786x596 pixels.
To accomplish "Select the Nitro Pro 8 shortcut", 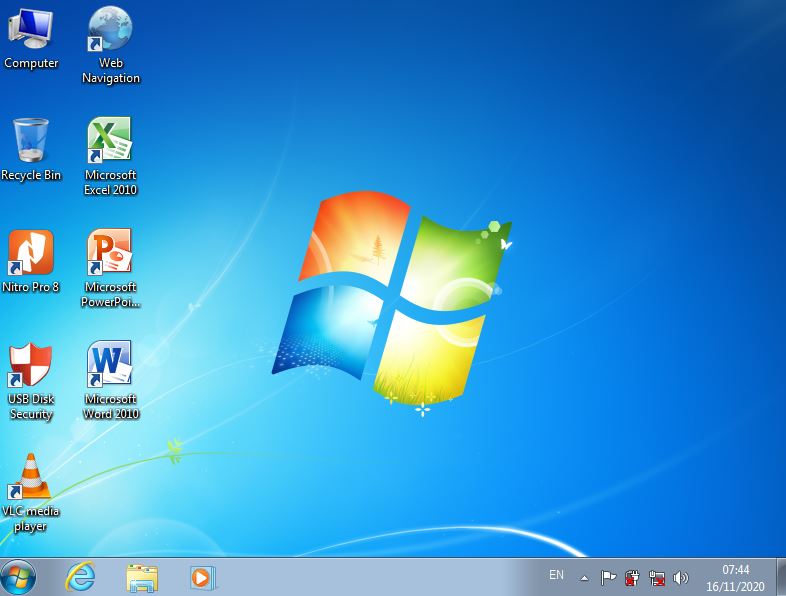I will [x=31, y=261].
